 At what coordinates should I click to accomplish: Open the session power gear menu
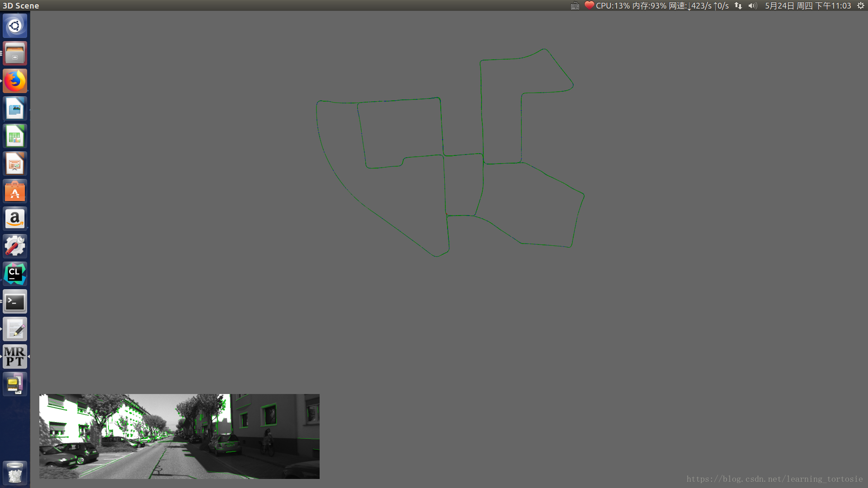pyautogui.click(x=860, y=6)
